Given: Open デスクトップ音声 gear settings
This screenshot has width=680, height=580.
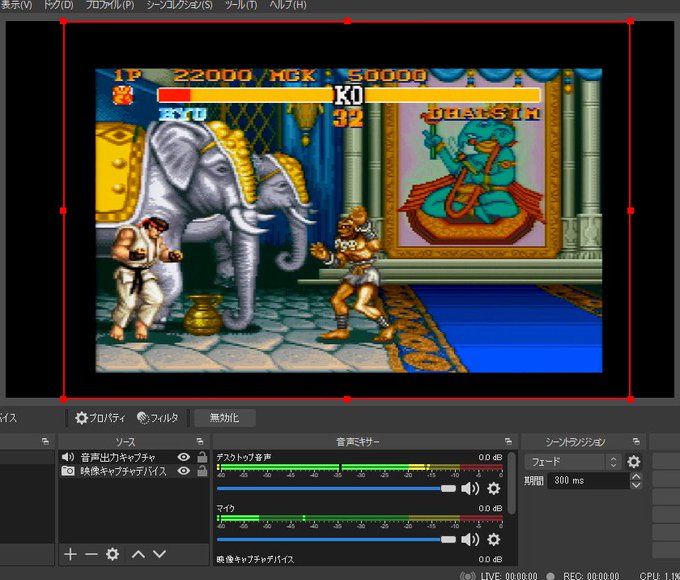Looking at the screenshot, I should coord(494,488).
